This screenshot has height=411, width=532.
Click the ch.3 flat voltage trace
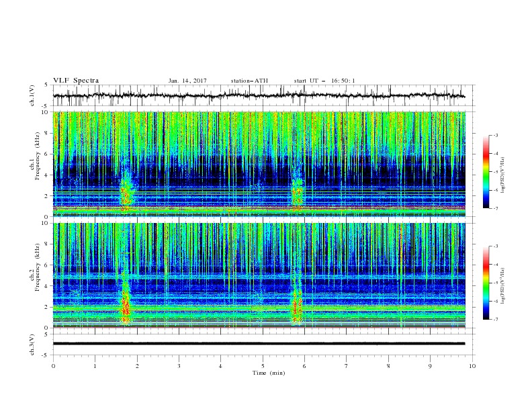click(259, 344)
